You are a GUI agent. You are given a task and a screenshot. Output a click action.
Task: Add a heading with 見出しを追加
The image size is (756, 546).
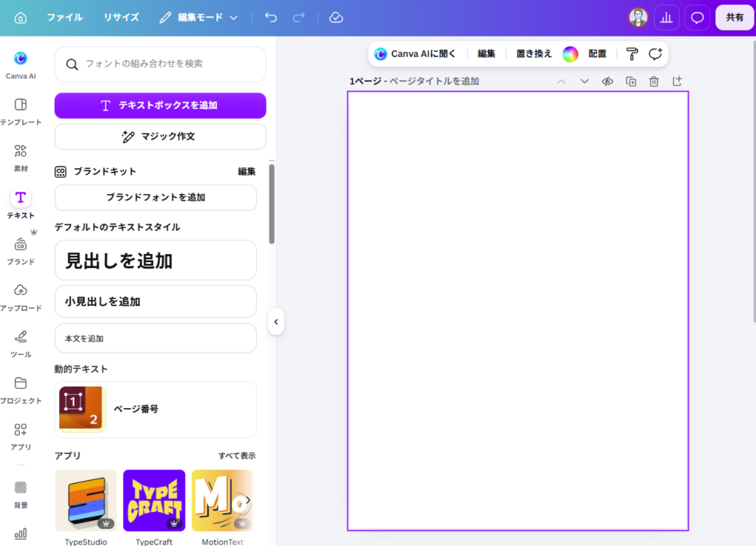click(x=155, y=260)
